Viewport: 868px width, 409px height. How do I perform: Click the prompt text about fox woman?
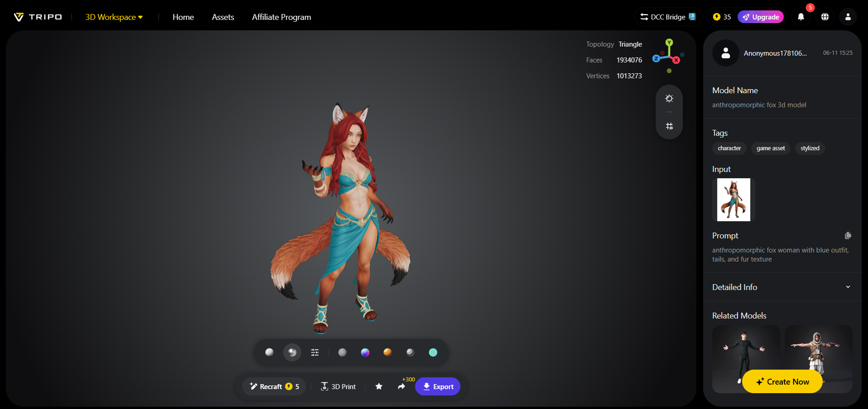[780, 255]
